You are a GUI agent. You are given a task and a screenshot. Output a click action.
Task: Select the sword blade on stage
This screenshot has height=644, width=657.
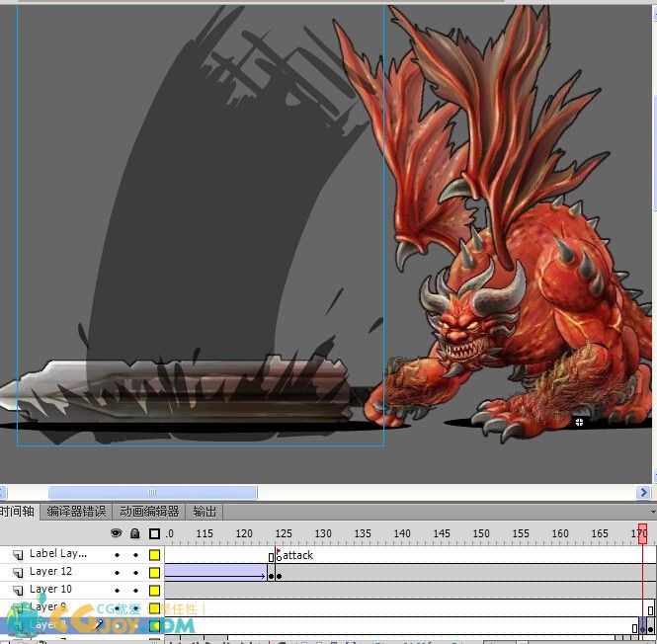point(176,392)
